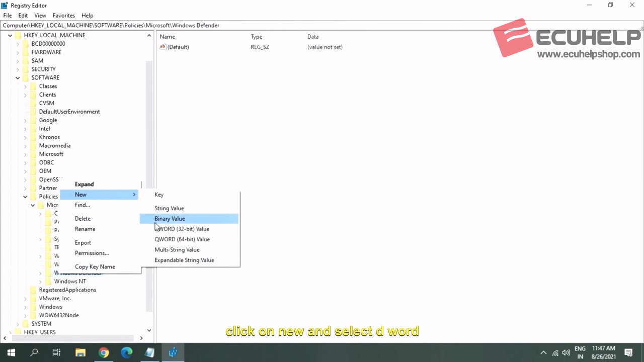Select the OEM folder icon
The width and height of the screenshot is (644, 362).
coord(33,171)
